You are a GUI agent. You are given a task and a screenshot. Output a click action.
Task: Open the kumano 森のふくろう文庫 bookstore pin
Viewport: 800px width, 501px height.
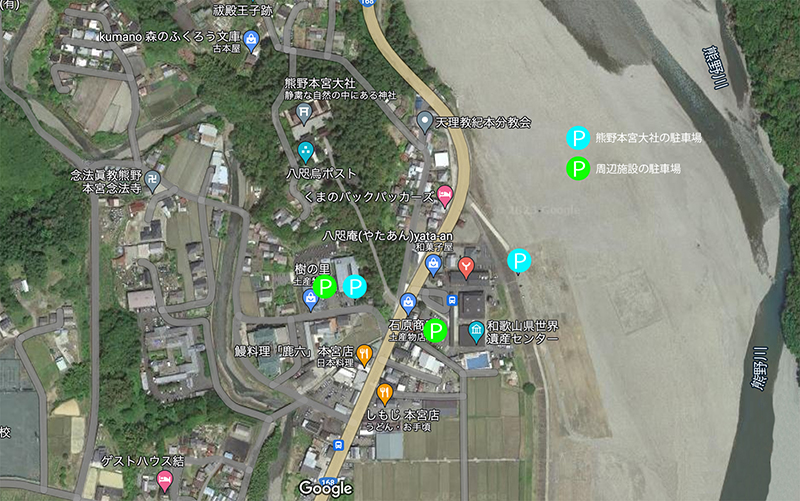(251, 41)
